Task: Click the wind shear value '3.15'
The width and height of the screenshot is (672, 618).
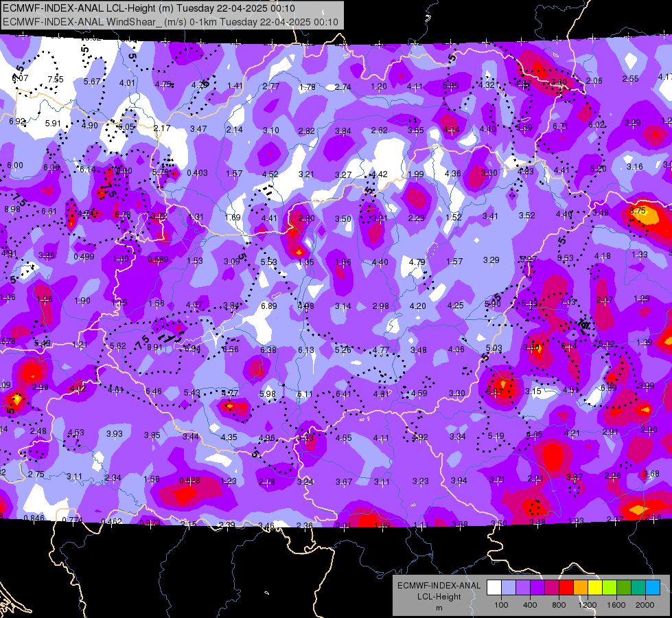Action: point(533,391)
